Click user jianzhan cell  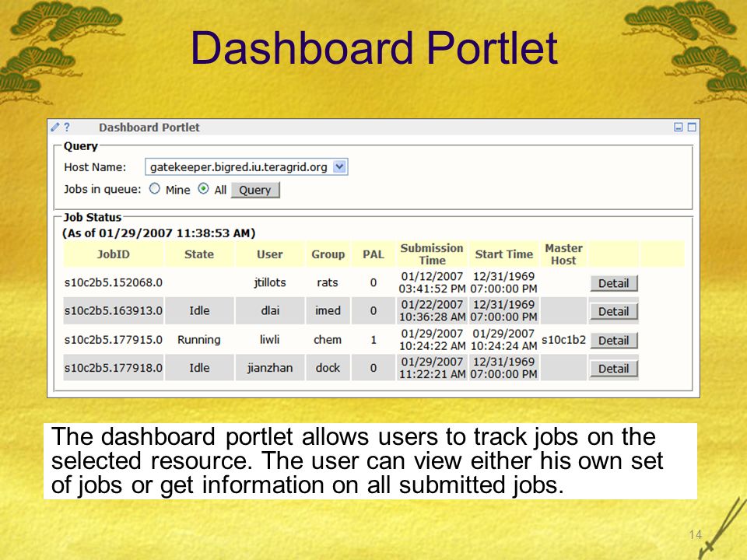[x=270, y=368]
